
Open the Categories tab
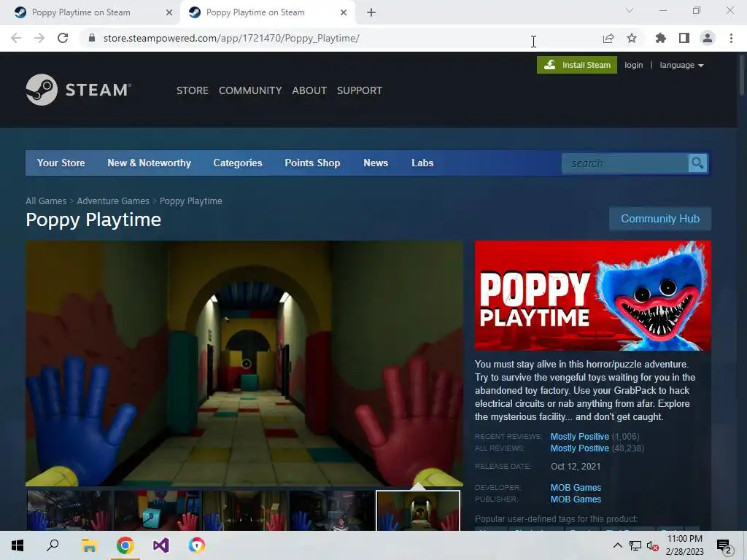point(238,163)
